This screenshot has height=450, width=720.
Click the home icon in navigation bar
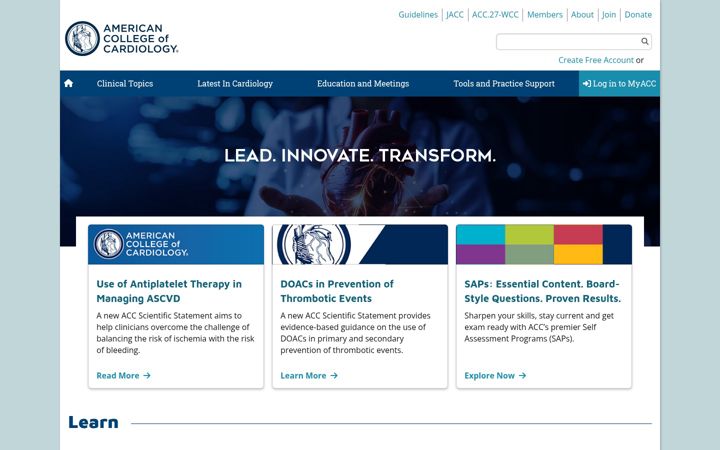click(x=68, y=83)
